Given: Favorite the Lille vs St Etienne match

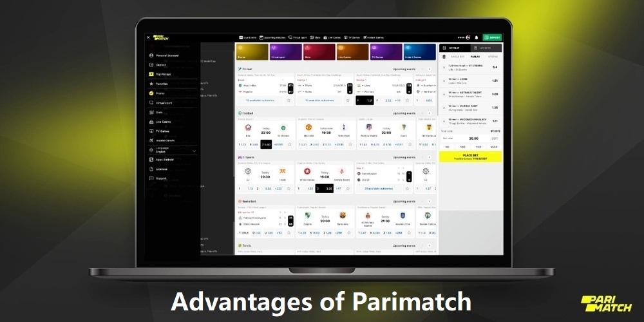Looking at the screenshot, I should (x=290, y=144).
